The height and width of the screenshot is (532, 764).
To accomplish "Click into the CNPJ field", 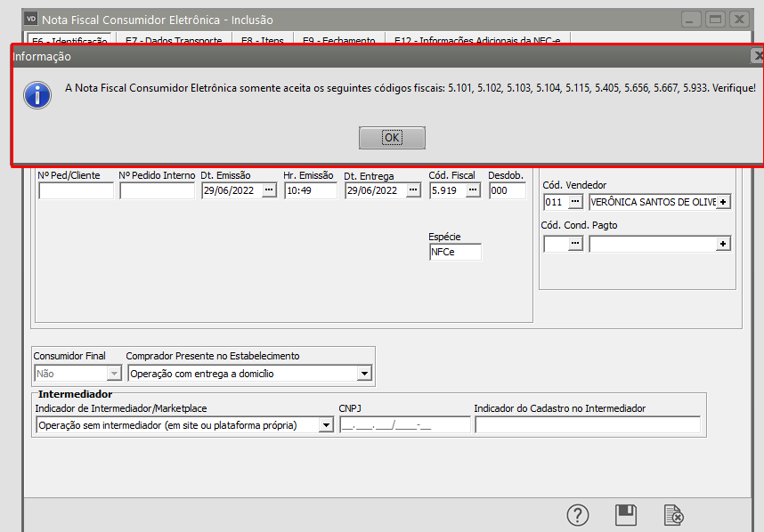I will click(x=404, y=425).
